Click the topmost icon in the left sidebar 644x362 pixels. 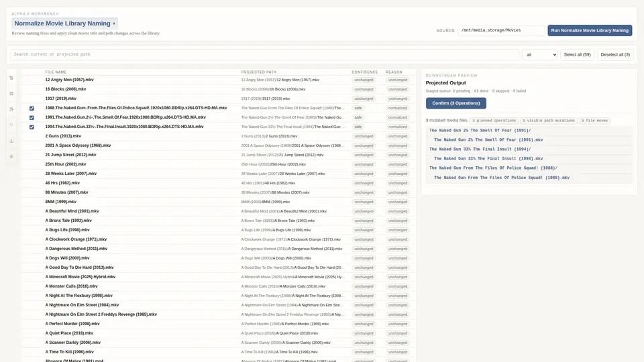11,78
